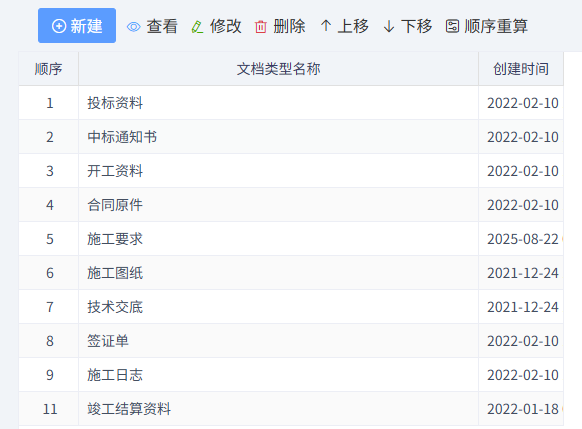Click the trash icon for 删除
The height and width of the screenshot is (429, 582).
[261, 27]
